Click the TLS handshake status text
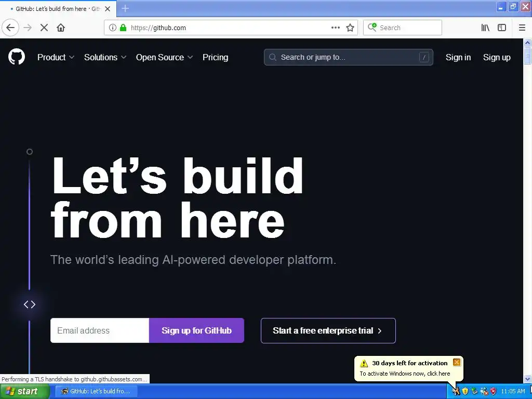 74,379
